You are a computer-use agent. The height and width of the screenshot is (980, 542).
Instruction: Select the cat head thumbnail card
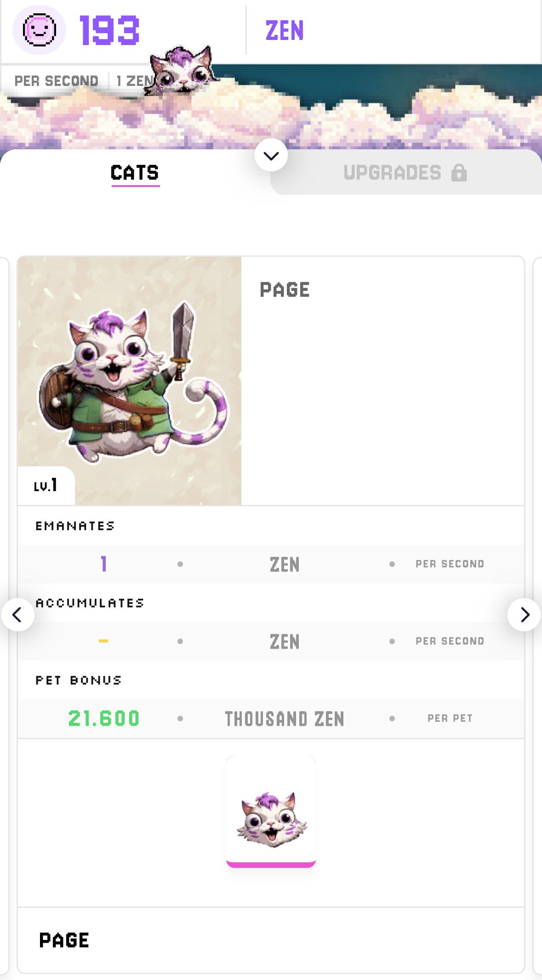tap(271, 811)
